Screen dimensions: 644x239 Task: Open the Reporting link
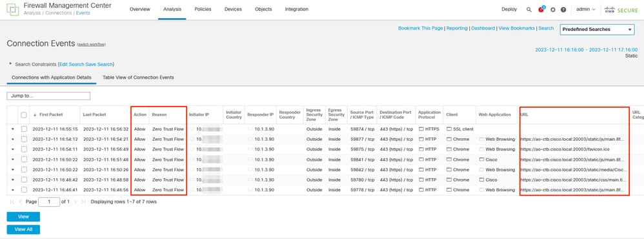457,28
